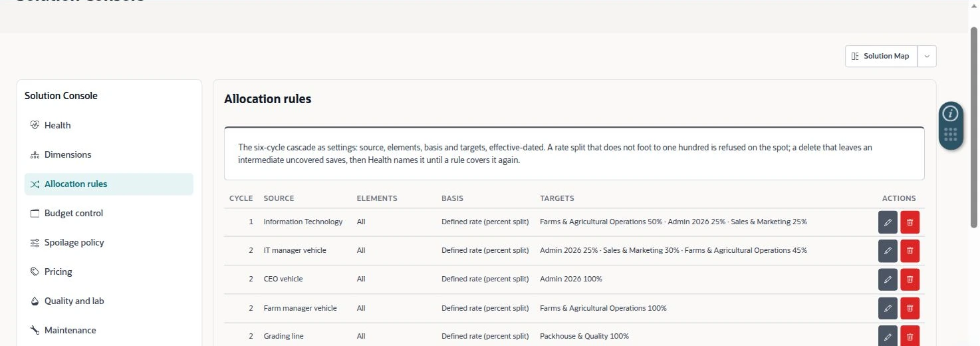
Task: Edit the CEO vehicle rule
Action: click(x=888, y=279)
